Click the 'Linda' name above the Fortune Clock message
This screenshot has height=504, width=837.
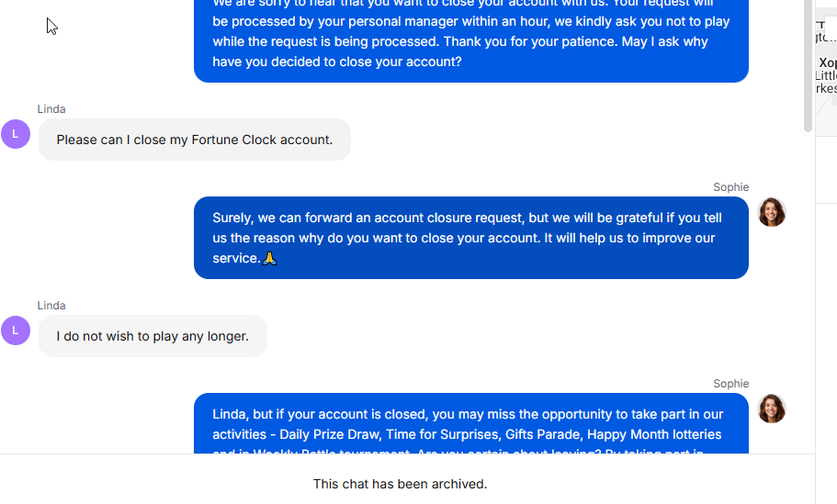51,109
